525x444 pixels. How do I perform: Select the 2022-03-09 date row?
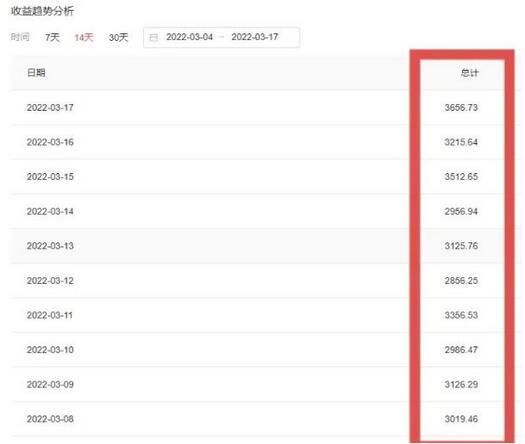266,384
